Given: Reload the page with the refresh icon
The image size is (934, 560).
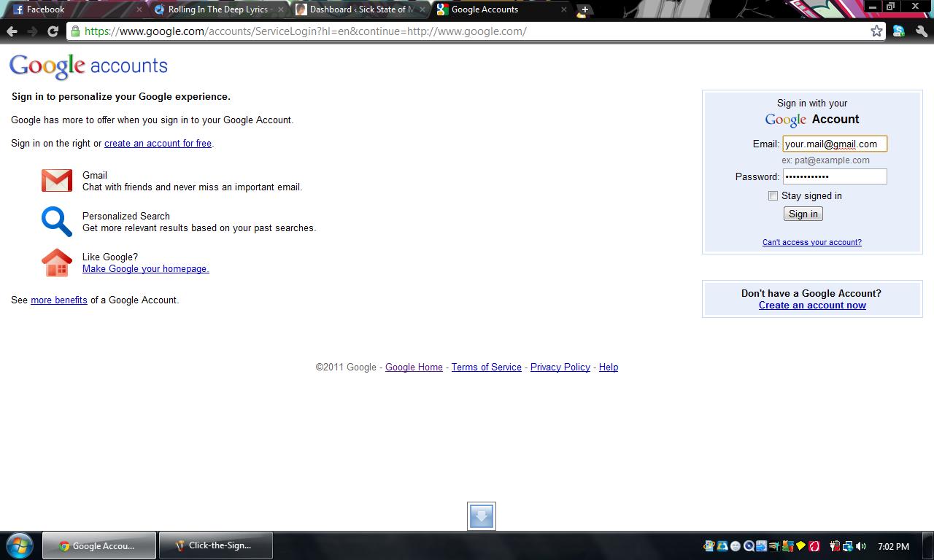Looking at the screenshot, I should [53, 31].
